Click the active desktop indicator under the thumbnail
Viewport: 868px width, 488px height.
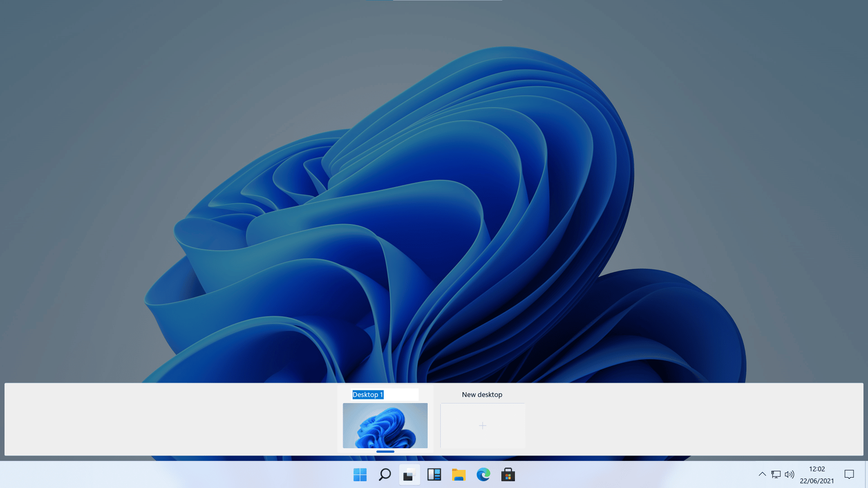point(385,451)
